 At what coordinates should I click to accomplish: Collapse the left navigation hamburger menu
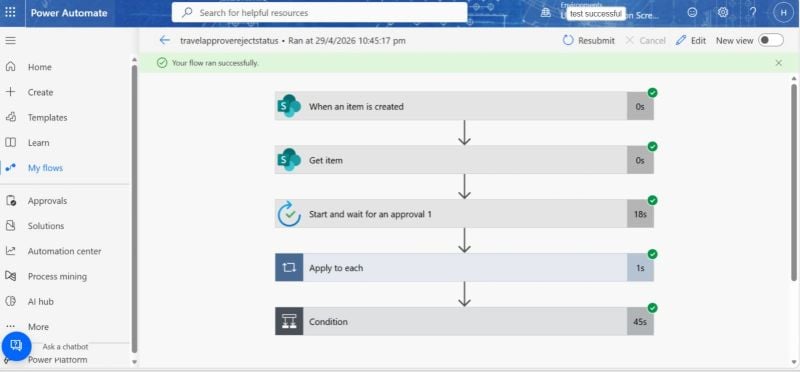point(10,40)
